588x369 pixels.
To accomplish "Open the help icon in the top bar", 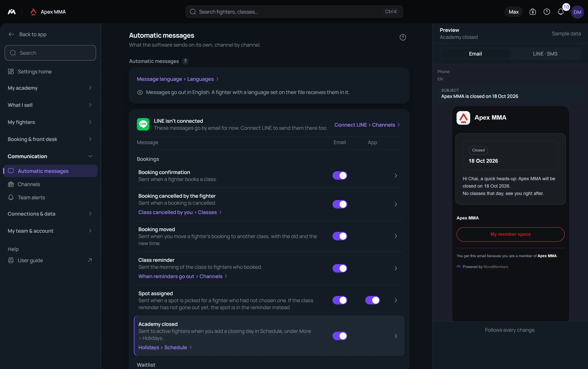I will (547, 12).
